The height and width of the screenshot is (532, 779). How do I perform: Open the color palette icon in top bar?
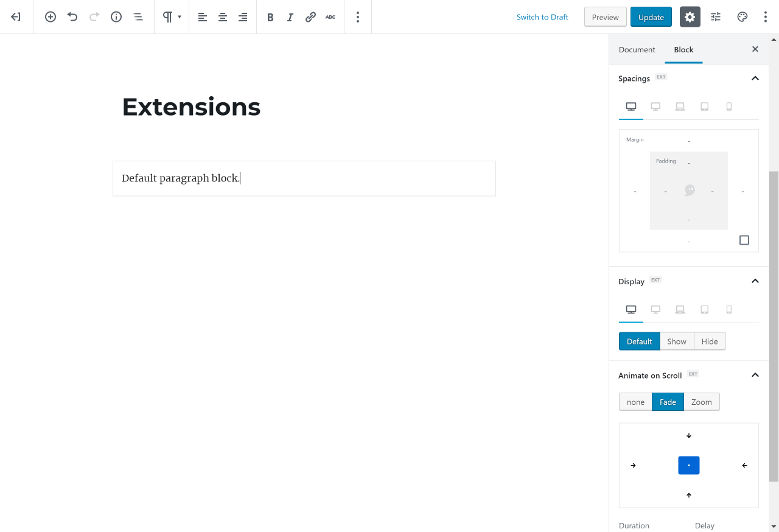(x=742, y=17)
